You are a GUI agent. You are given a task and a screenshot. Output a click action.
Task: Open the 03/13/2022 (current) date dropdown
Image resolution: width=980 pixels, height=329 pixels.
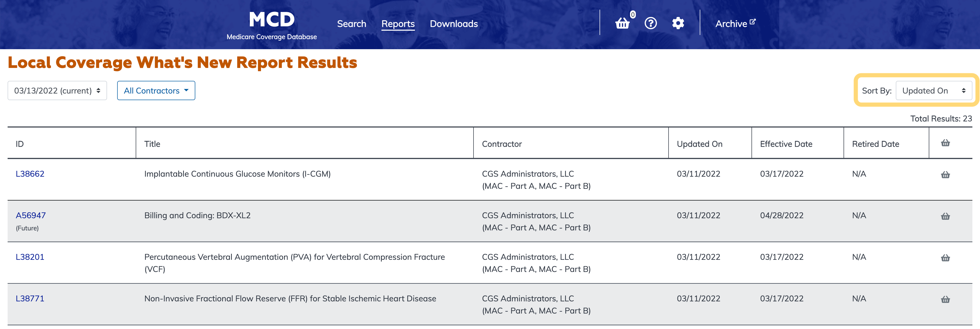click(x=57, y=90)
